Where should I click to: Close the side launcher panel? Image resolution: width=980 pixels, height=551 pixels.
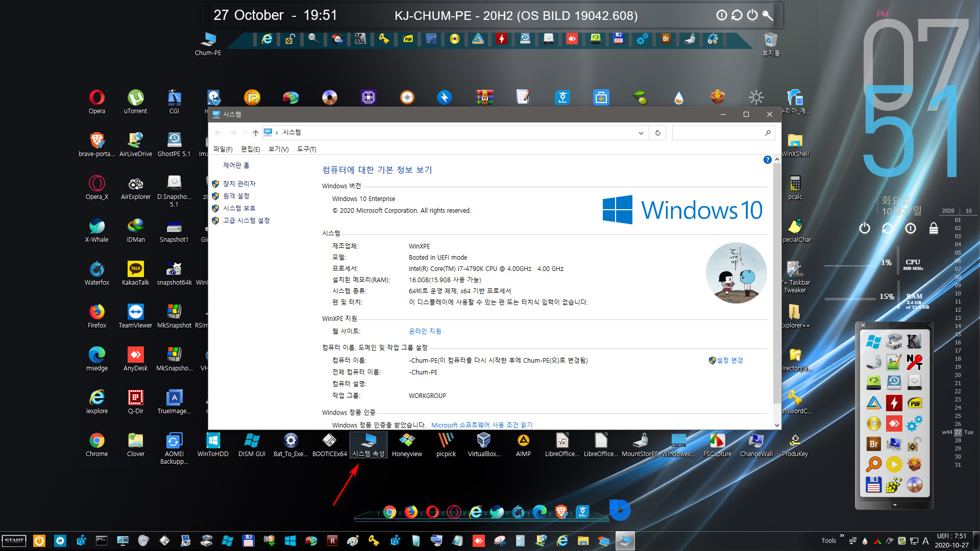pos(863,325)
